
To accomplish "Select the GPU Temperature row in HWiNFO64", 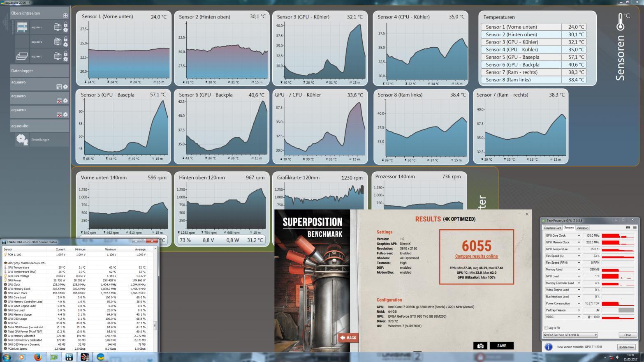I will point(78,267).
